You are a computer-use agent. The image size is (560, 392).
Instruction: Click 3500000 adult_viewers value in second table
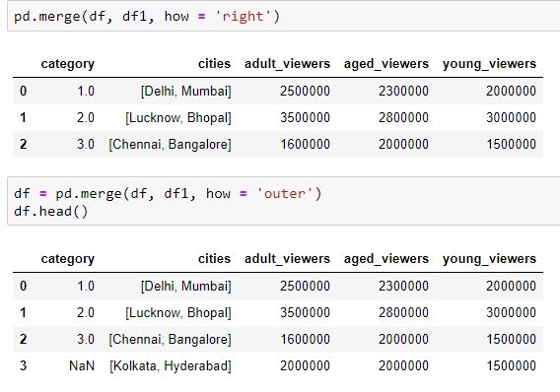[x=305, y=312]
